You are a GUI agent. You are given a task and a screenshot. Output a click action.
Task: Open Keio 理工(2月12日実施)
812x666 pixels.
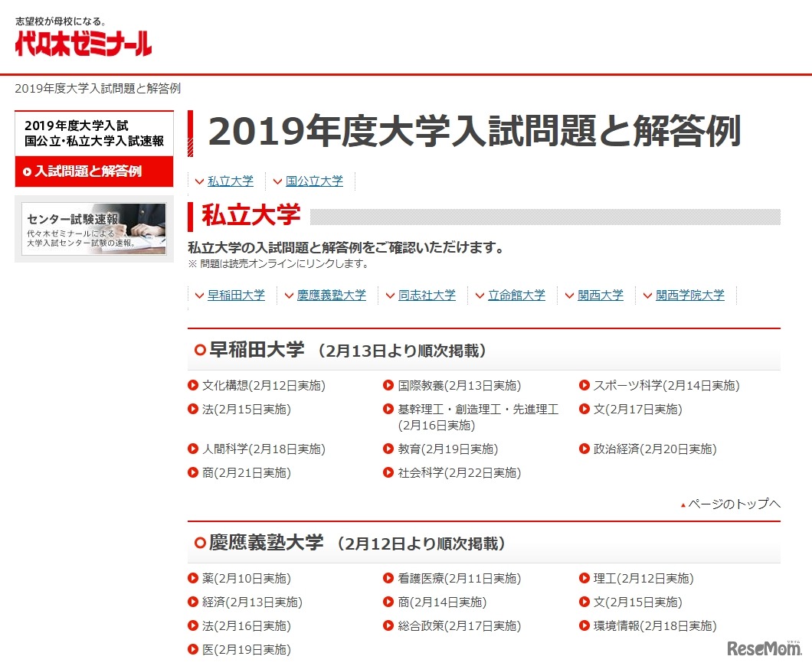[643, 579]
